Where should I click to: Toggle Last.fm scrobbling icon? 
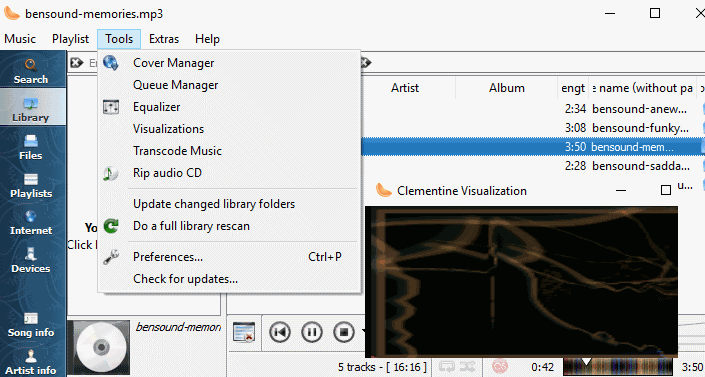tap(500, 367)
